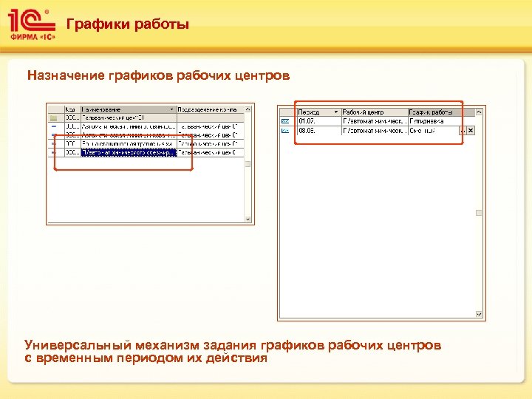
Task: Select the 01.07 period cell
Action: pyautogui.click(x=319, y=121)
